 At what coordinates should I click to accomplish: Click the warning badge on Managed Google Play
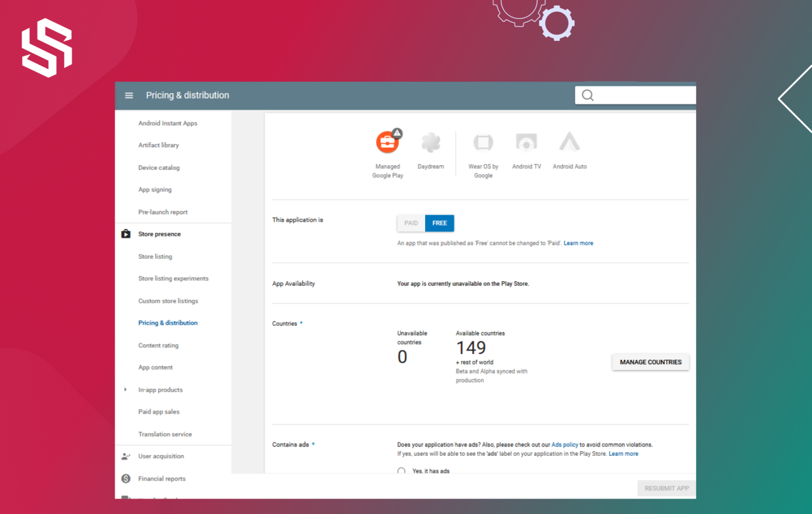[397, 133]
